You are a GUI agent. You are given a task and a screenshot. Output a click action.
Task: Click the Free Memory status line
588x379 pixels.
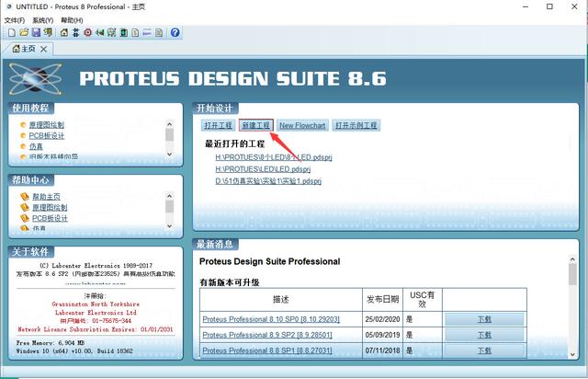(x=51, y=343)
